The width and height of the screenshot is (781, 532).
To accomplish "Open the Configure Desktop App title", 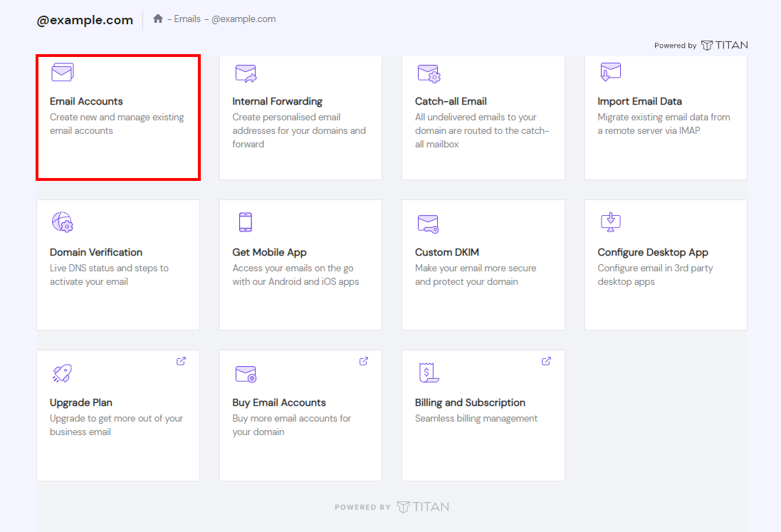I will click(x=653, y=252).
